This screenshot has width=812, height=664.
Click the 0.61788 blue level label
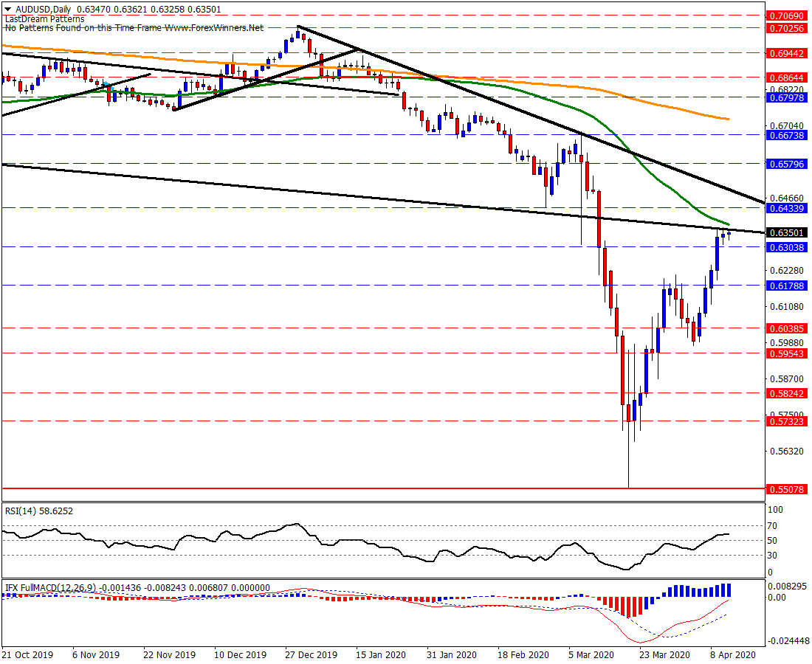click(787, 286)
